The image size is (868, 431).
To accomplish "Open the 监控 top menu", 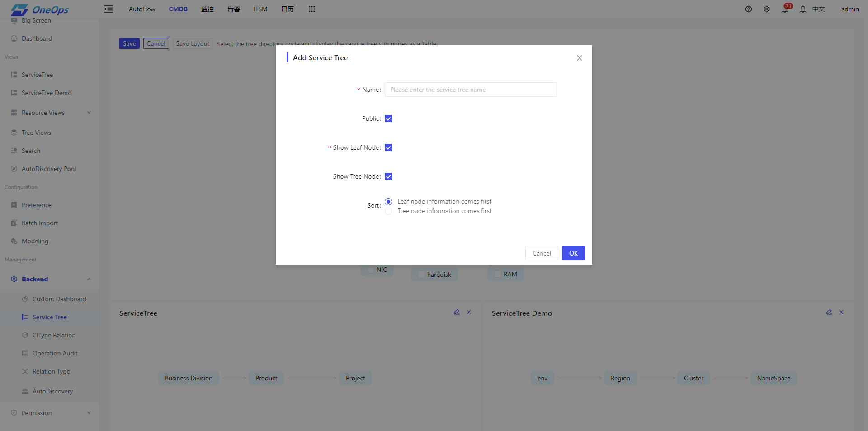I will (208, 9).
